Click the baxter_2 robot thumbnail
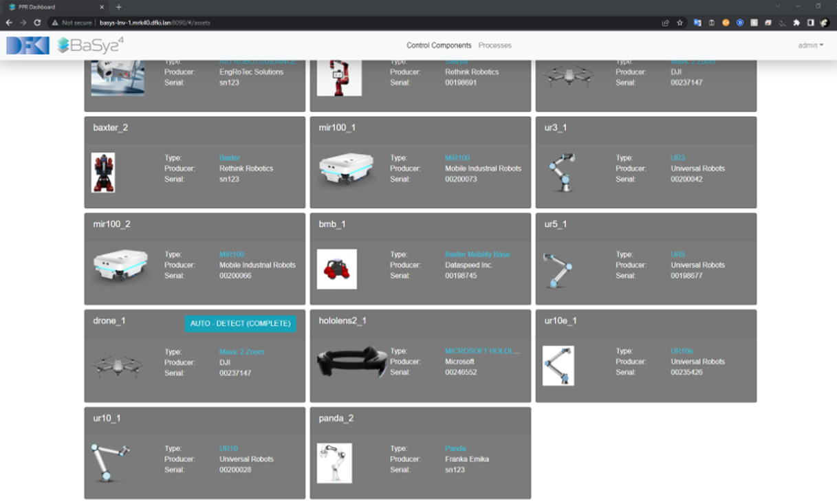The height and width of the screenshot is (504, 837). point(103,173)
